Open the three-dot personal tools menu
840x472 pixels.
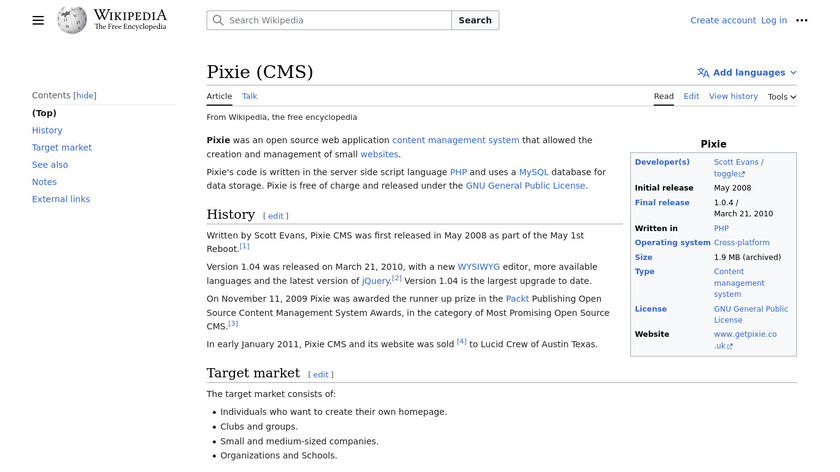click(x=801, y=20)
